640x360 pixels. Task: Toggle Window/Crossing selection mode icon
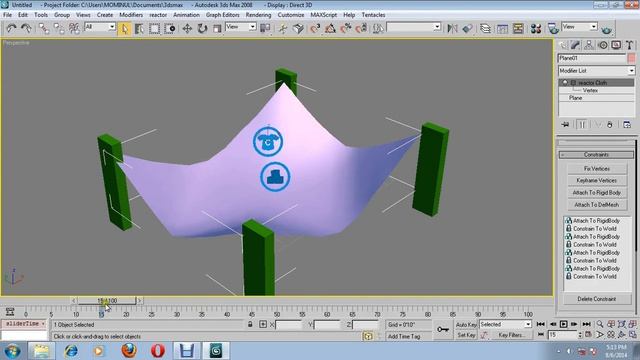pos(170,29)
